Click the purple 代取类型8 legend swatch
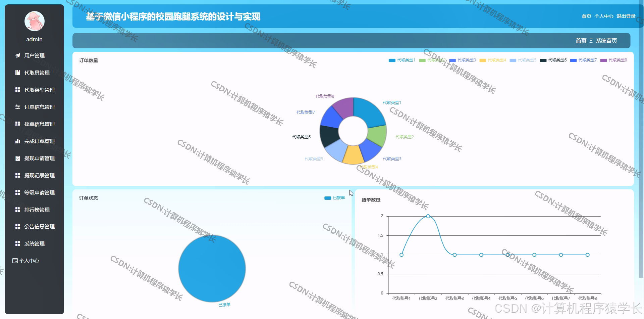 [x=603, y=60]
